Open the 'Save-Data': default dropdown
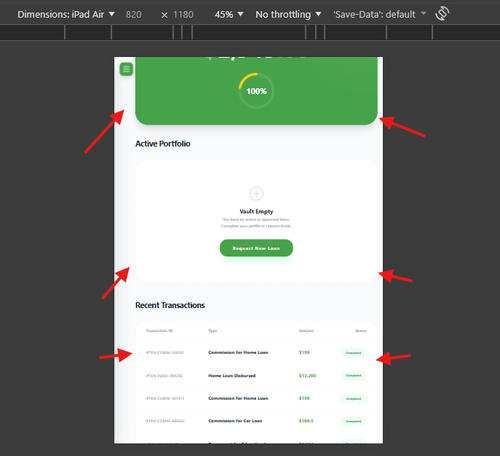 click(380, 14)
